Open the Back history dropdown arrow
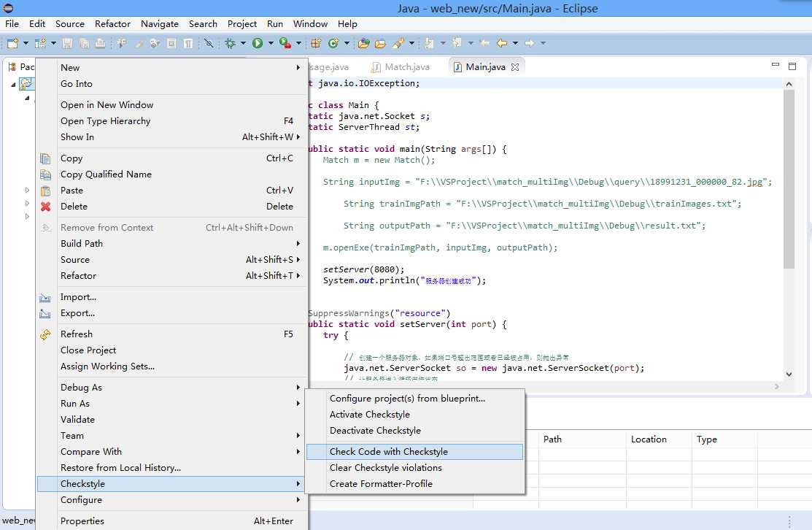This screenshot has width=812, height=530. tap(515, 44)
